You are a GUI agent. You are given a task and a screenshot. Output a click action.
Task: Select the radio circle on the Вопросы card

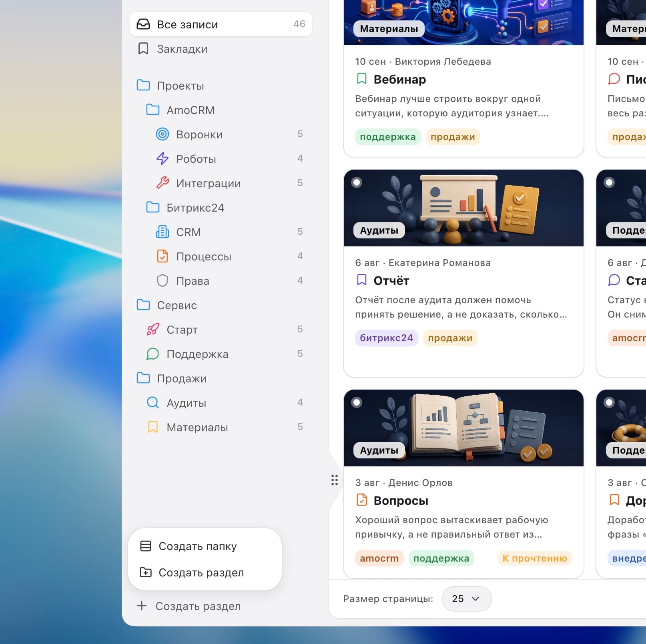click(x=357, y=402)
